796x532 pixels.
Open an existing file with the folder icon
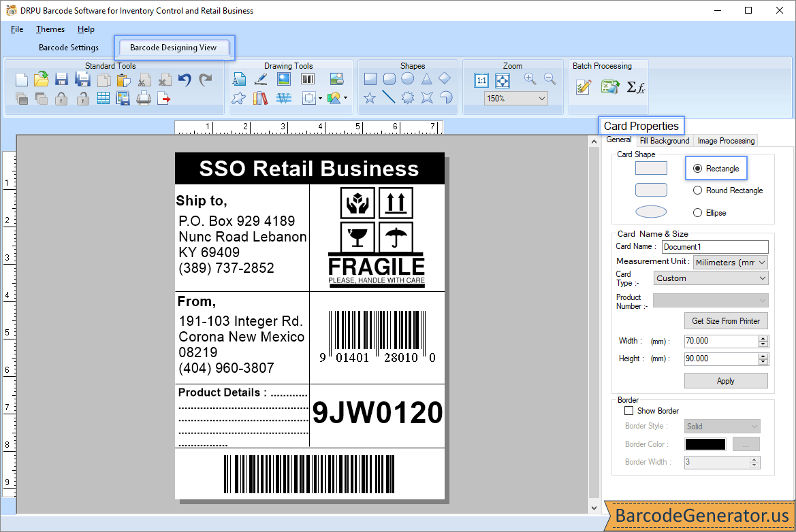pyautogui.click(x=42, y=80)
